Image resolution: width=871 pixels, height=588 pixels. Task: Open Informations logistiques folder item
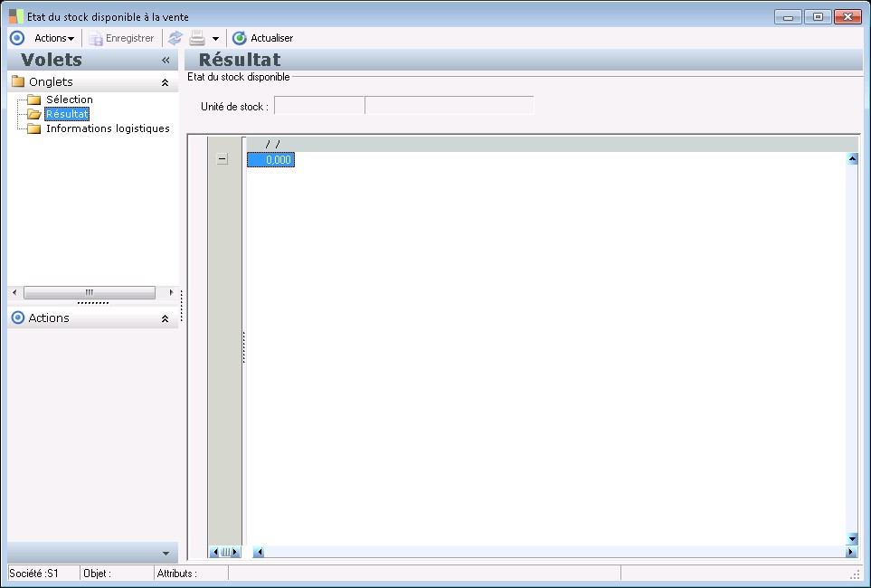[108, 128]
